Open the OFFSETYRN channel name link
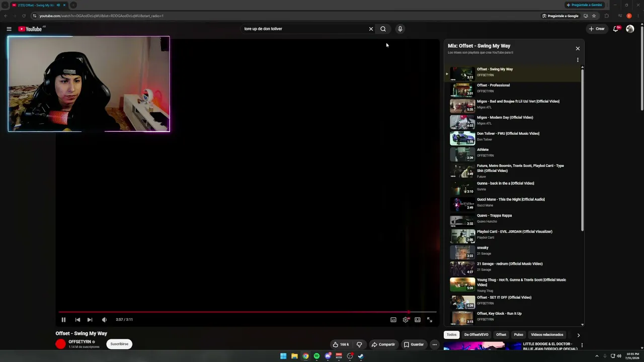The height and width of the screenshot is (362, 644). pos(80,342)
